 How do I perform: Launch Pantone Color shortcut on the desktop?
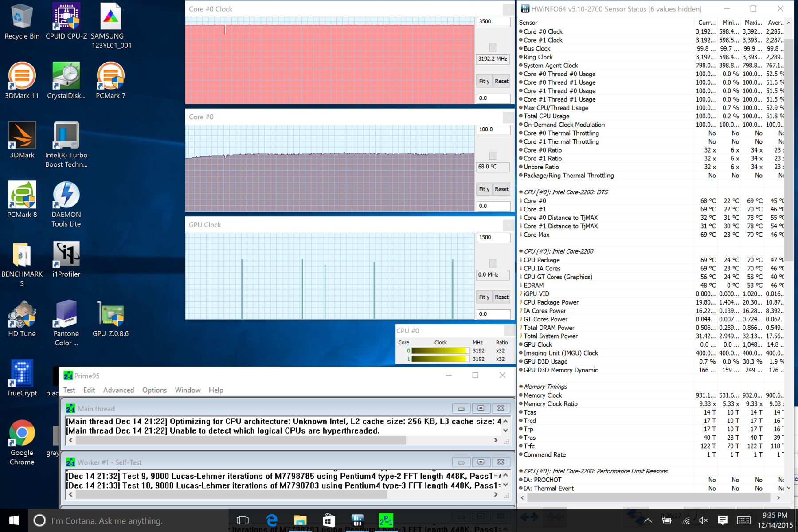(66, 323)
